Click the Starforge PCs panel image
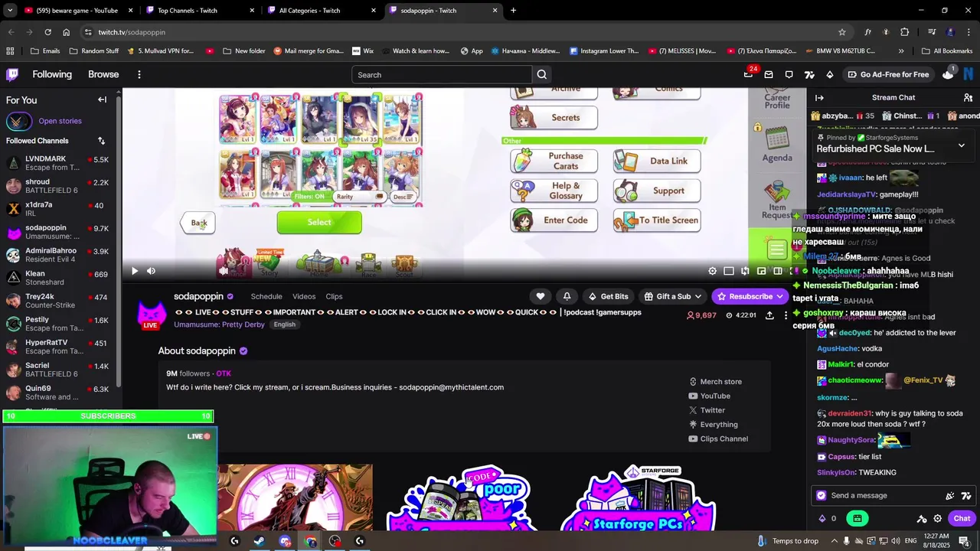The image size is (980, 551). [x=639, y=497]
